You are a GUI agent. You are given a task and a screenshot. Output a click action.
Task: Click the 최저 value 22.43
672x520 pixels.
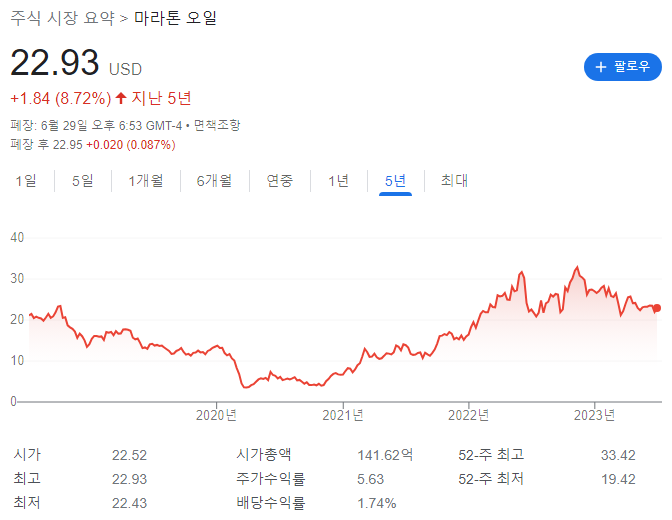pyautogui.click(x=129, y=503)
